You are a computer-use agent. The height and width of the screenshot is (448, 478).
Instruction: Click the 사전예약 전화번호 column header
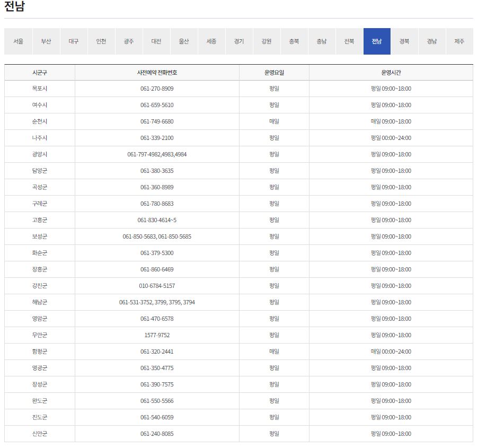click(x=157, y=73)
